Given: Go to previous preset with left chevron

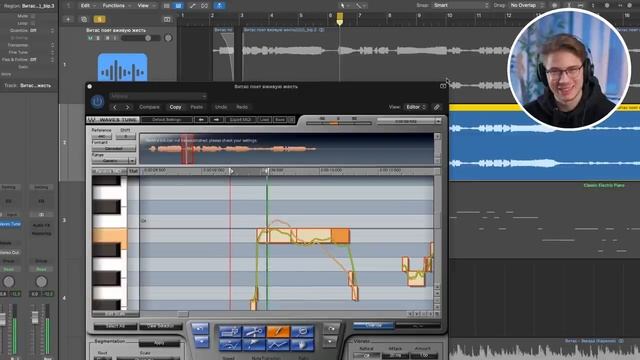Looking at the screenshot, I should 115,107.
